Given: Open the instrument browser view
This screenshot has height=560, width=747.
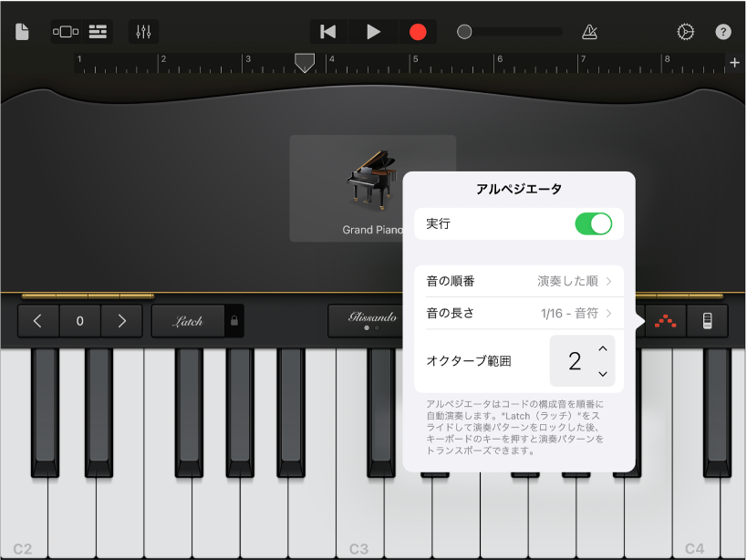Looking at the screenshot, I should 64,31.
